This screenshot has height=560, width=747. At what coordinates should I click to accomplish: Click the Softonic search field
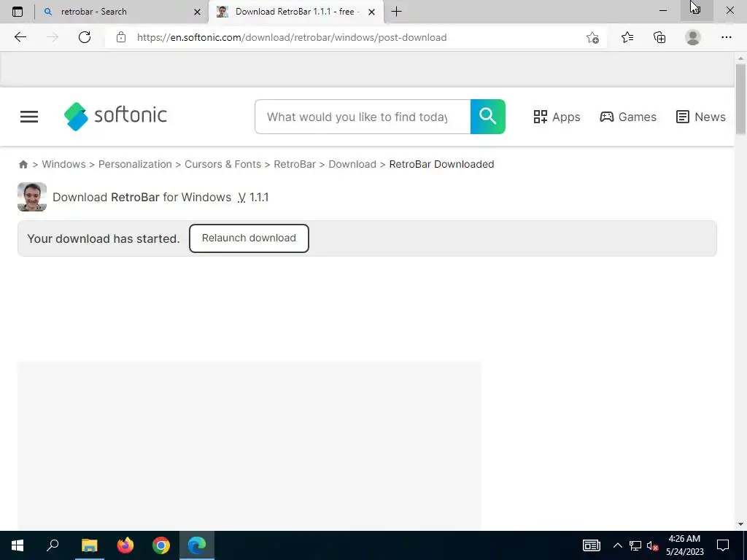point(363,117)
